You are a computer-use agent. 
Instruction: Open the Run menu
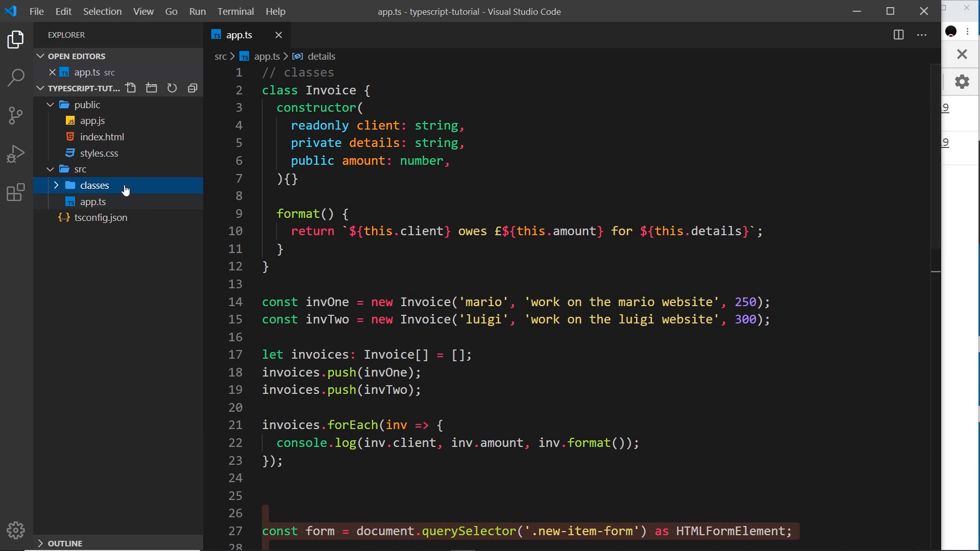pos(198,11)
